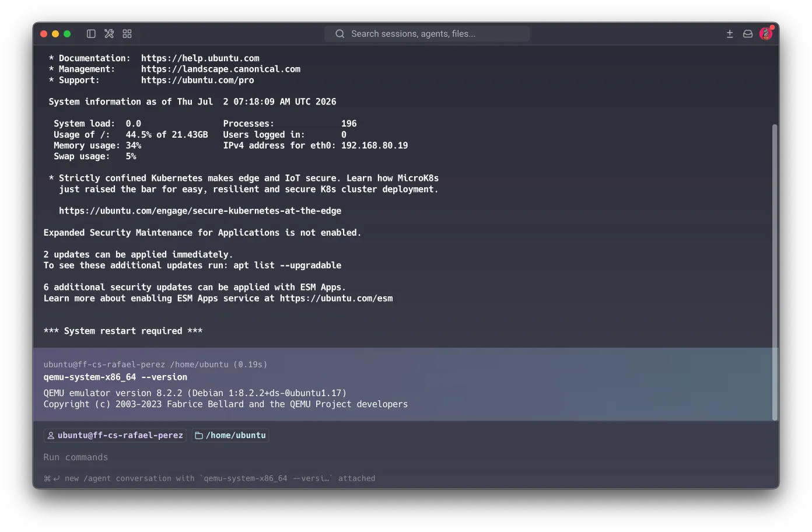Click the prompt line ubuntu@ff-cs-rafael-perez /home/ubuntu (0.19s)
Image resolution: width=812 pixels, height=532 pixels.
click(x=155, y=365)
